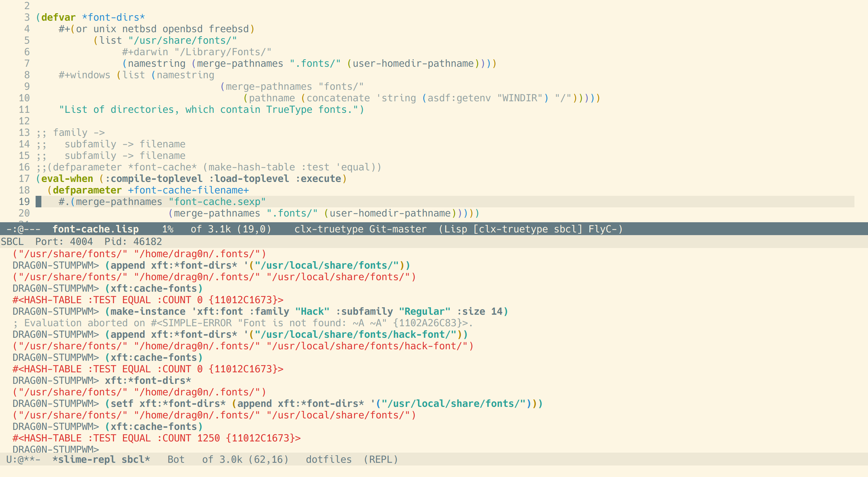This screenshot has width=868, height=477.
Task: Click the "font-cache.sexp" string on line 19
Action: [217, 202]
